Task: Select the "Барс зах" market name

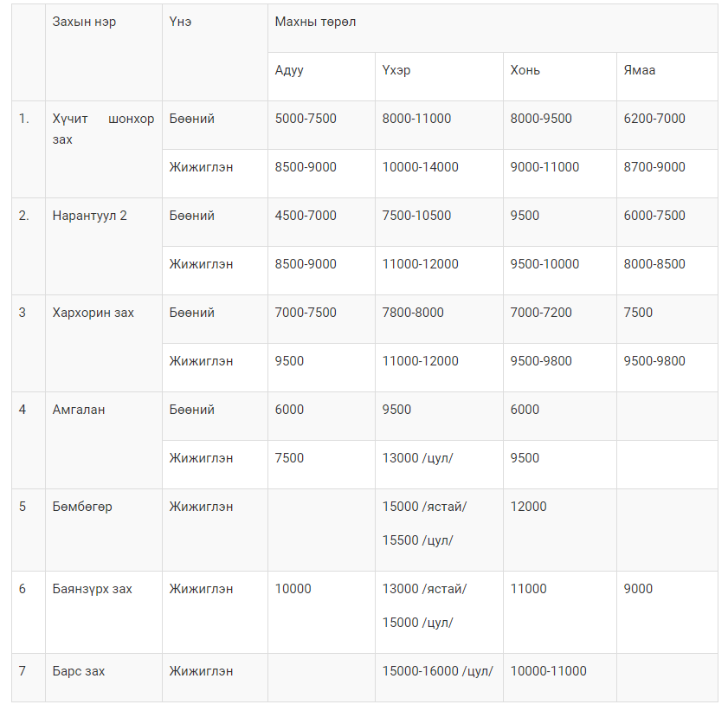Action: (x=79, y=671)
